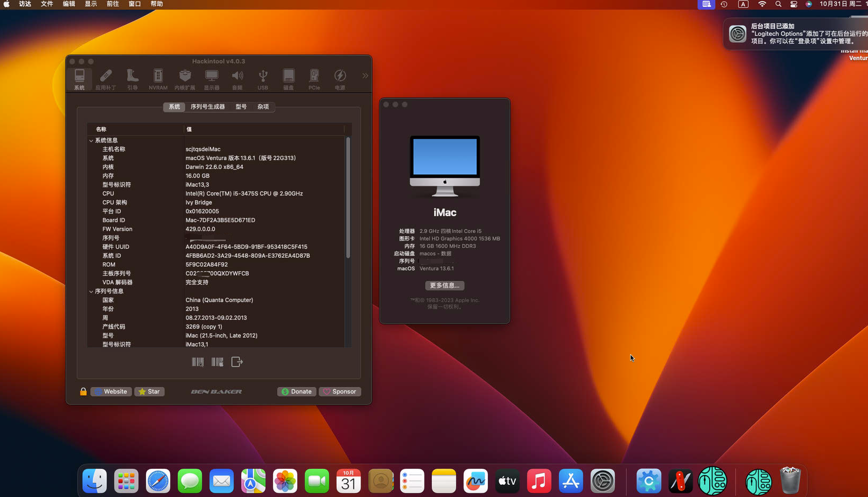Image resolution: width=868 pixels, height=497 pixels.
Task: Open App Store from the Dock
Action: (571, 482)
